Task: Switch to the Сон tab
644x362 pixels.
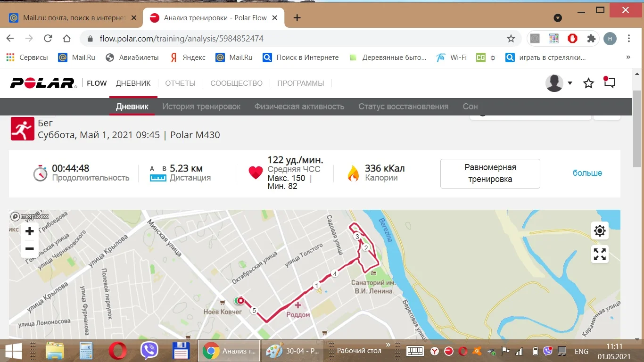Action: coord(470,107)
